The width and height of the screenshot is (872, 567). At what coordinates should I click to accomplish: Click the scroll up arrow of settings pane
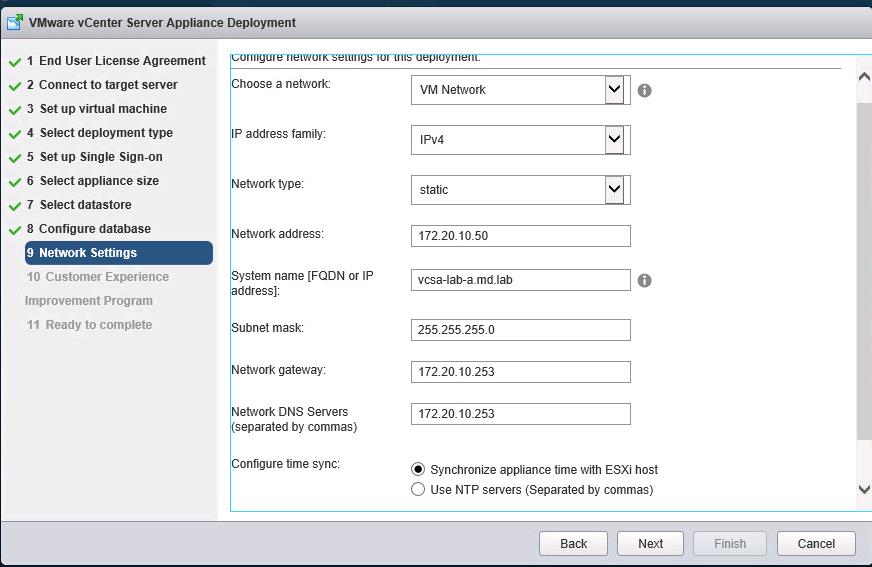pyautogui.click(x=864, y=76)
